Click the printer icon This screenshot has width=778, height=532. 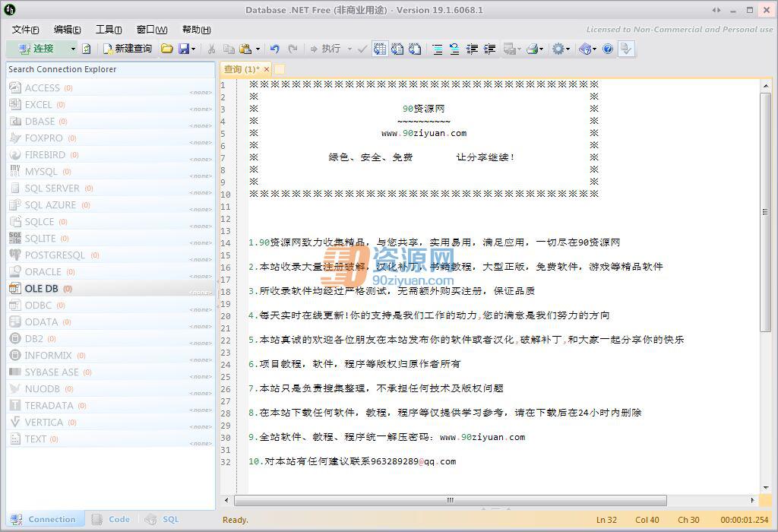(x=532, y=49)
